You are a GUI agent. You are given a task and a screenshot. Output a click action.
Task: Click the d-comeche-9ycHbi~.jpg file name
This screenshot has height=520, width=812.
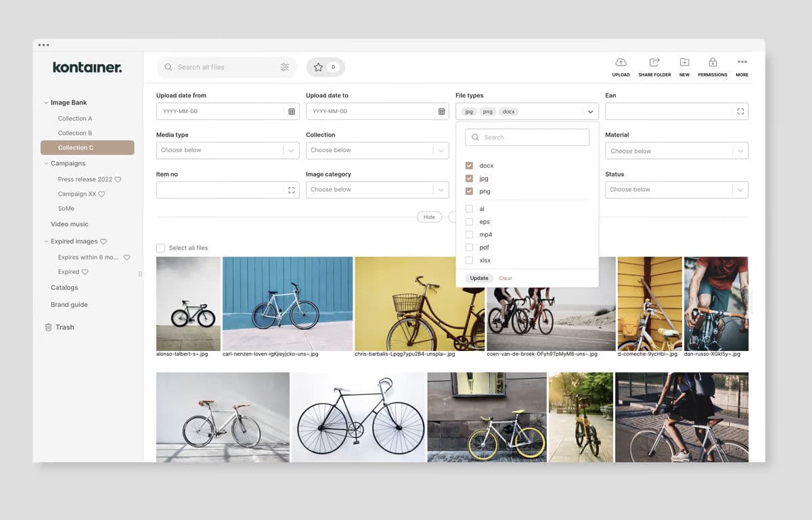[649, 354]
